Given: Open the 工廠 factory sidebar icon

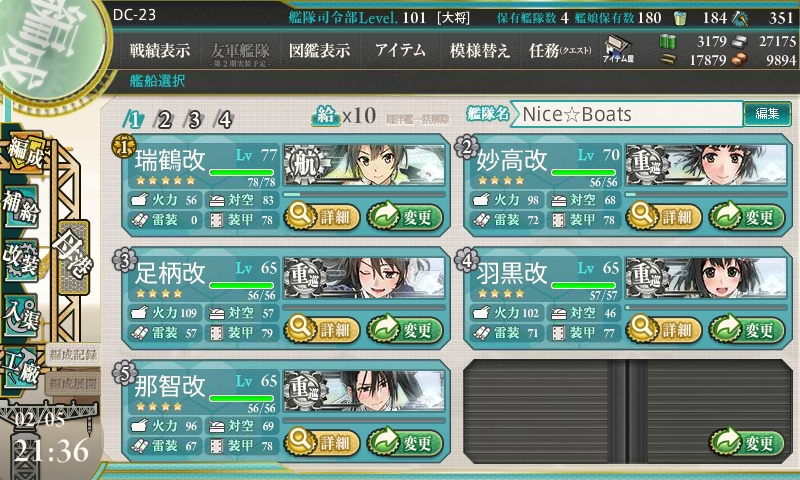Looking at the screenshot, I should [x=21, y=368].
